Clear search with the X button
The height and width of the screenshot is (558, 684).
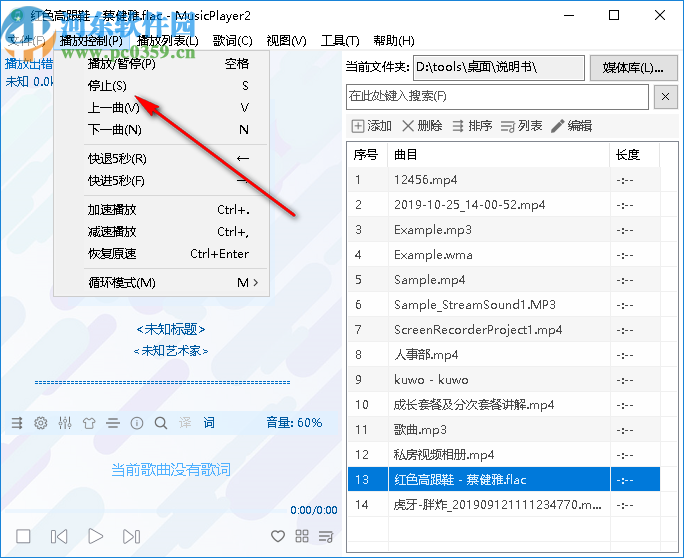tap(665, 97)
